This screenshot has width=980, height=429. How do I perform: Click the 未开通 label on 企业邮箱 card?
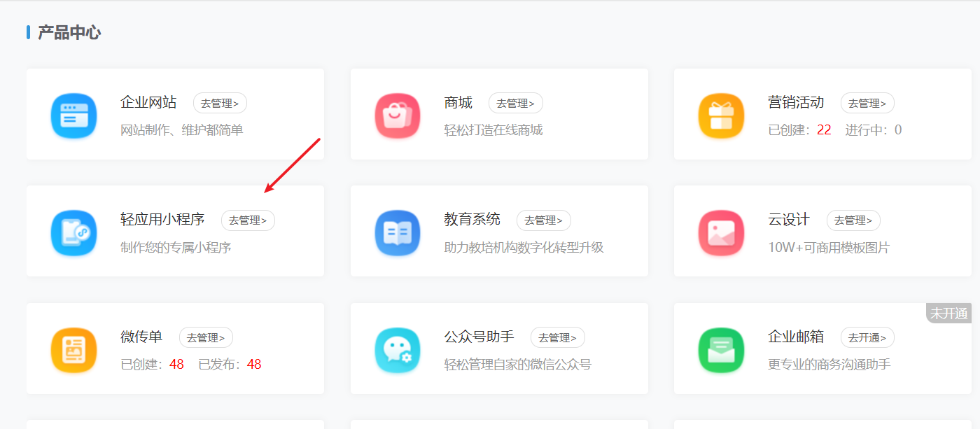click(x=949, y=314)
